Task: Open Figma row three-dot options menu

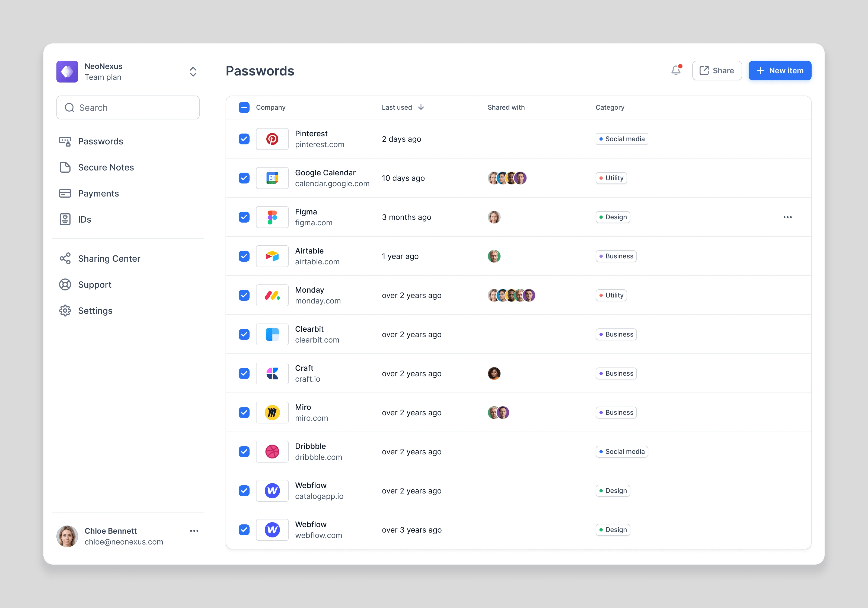Action: 787,217
